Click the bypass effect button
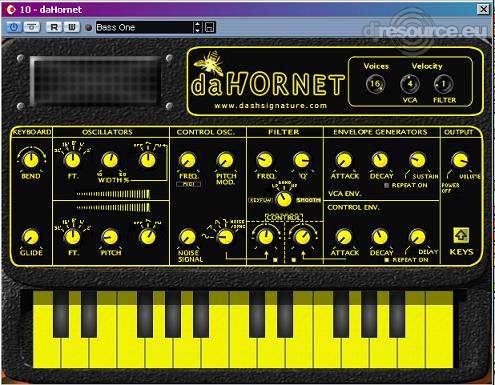This screenshot has width=495, height=385. coord(32,27)
